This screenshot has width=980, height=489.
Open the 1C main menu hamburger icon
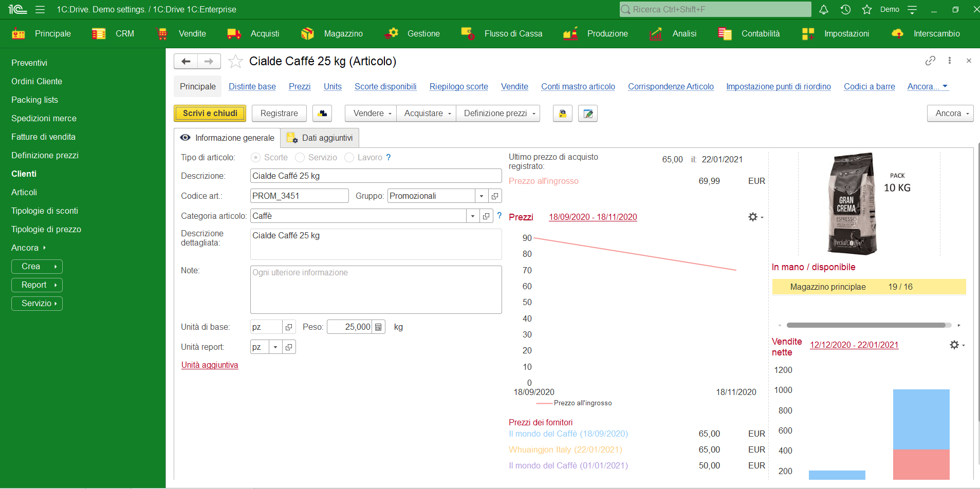coord(40,9)
